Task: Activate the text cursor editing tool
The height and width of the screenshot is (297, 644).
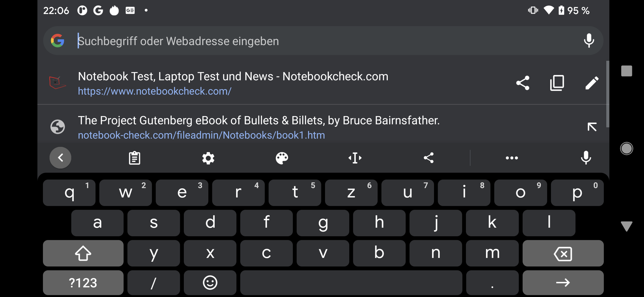Action: tap(355, 158)
